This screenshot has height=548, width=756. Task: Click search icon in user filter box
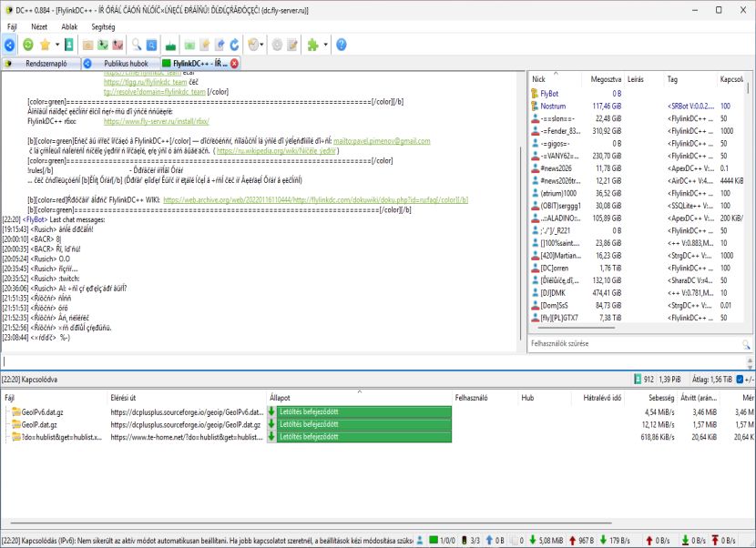click(746, 344)
